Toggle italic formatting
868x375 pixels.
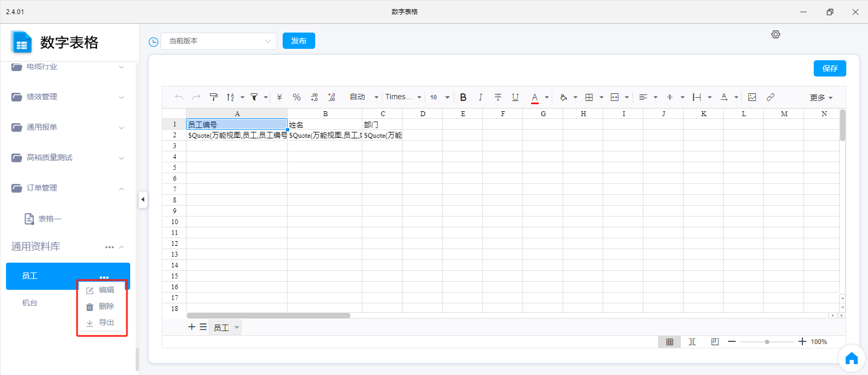(x=480, y=97)
